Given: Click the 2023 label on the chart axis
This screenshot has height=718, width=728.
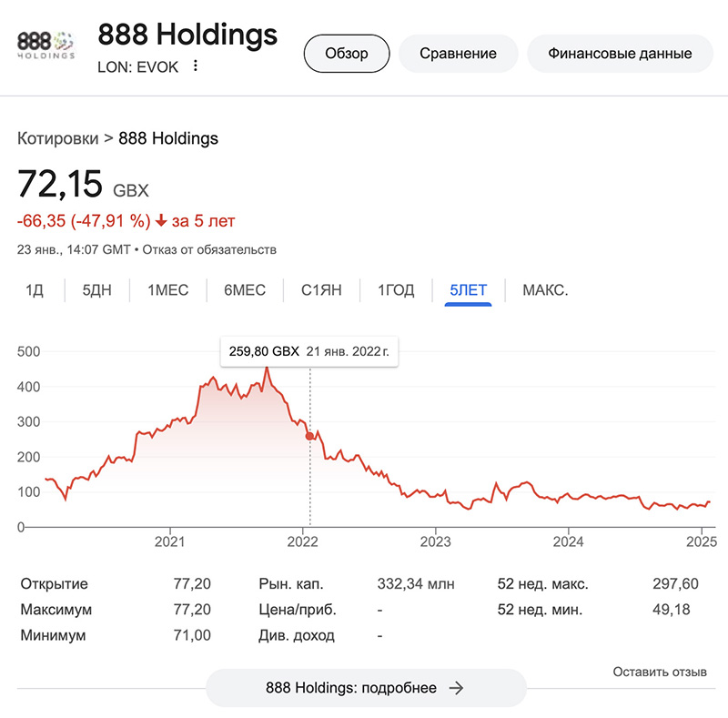Looking at the screenshot, I should (435, 542).
